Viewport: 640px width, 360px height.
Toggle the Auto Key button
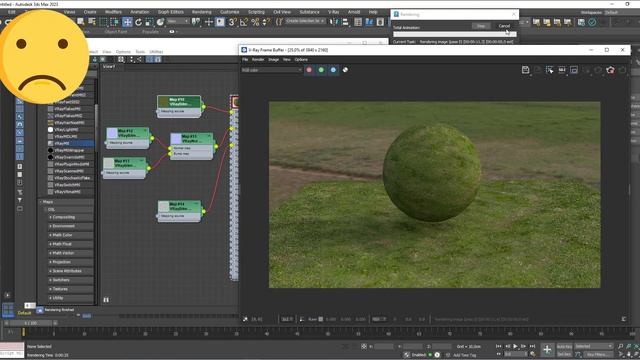point(564,346)
